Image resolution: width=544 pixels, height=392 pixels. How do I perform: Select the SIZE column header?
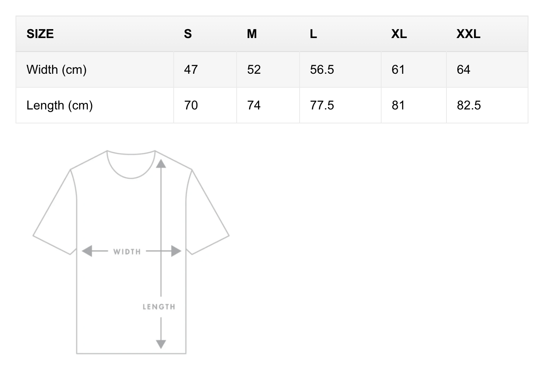[40, 34]
